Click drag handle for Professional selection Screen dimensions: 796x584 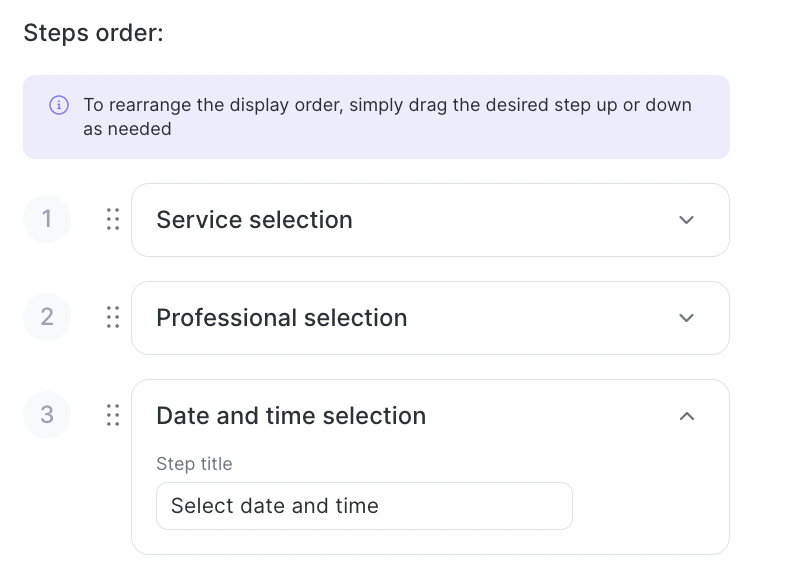113,318
